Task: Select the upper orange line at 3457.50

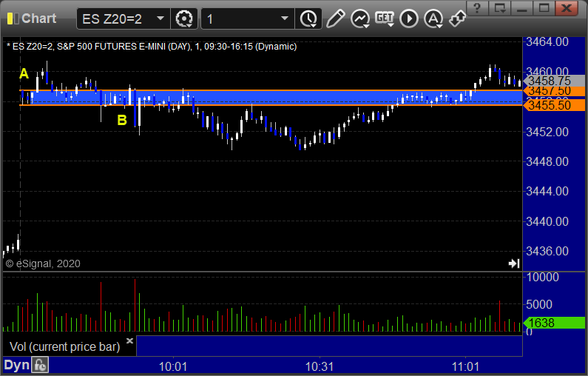Action: pyautogui.click(x=271, y=90)
